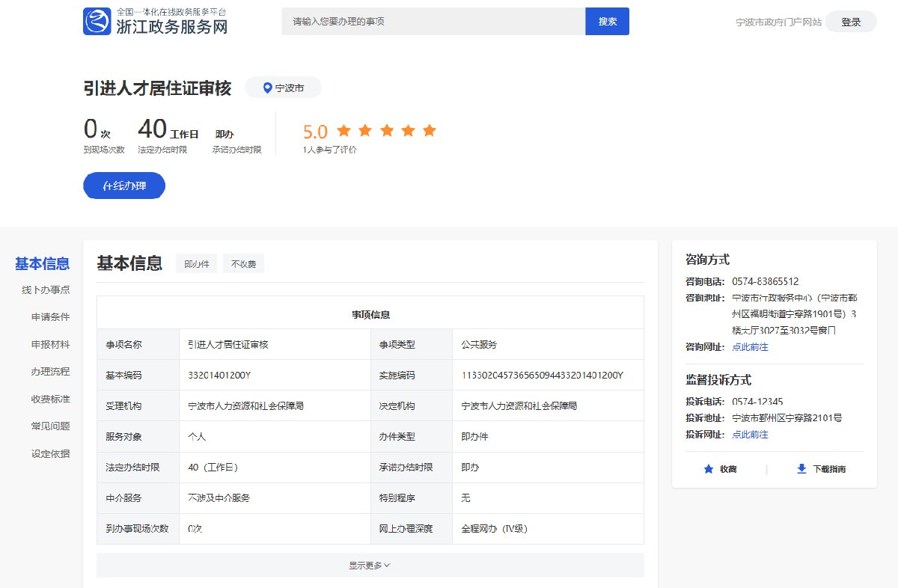Focus the search box for service items
898x588 pixels.
(433, 22)
